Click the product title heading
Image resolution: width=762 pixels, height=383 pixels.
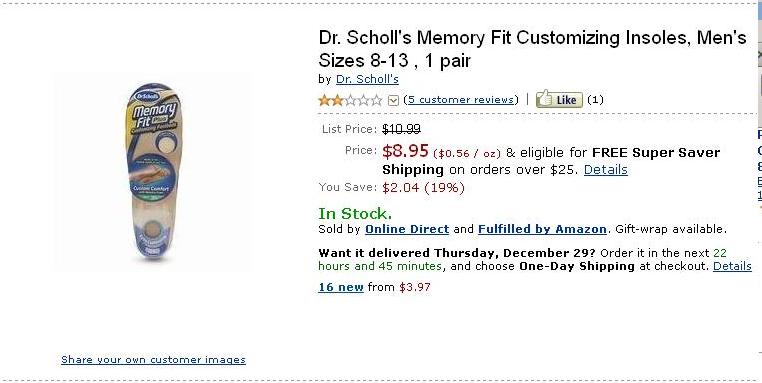(532, 49)
